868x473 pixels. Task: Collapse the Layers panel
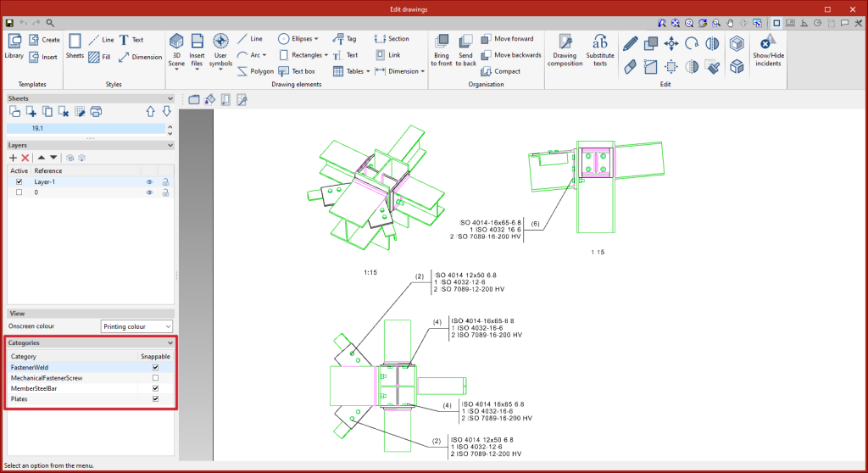coord(170,145)
